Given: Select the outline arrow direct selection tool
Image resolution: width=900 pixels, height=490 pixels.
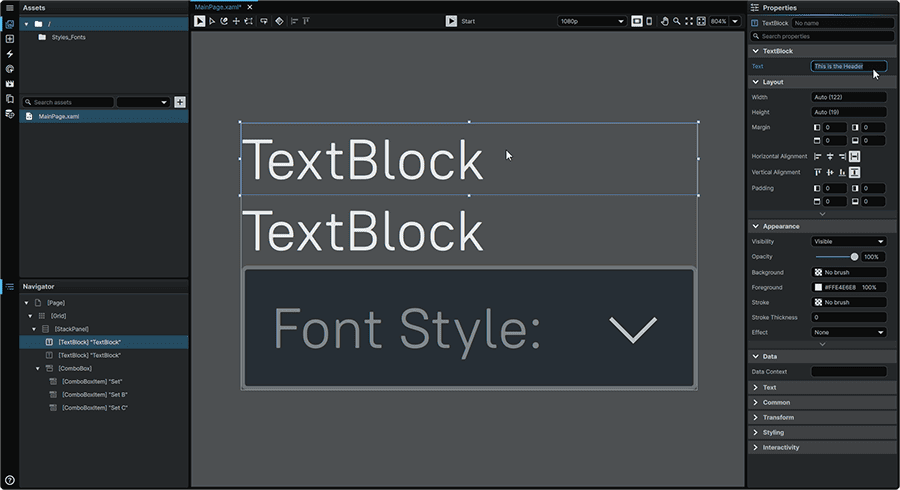Looking at the screenshot, I should 212,21.
